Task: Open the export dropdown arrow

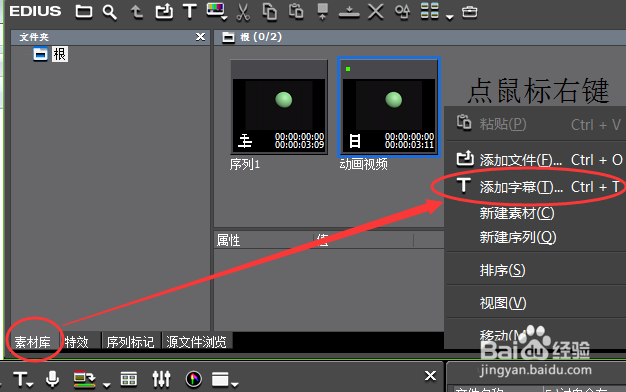Action: pyautogui.click(x=107, y=385)
